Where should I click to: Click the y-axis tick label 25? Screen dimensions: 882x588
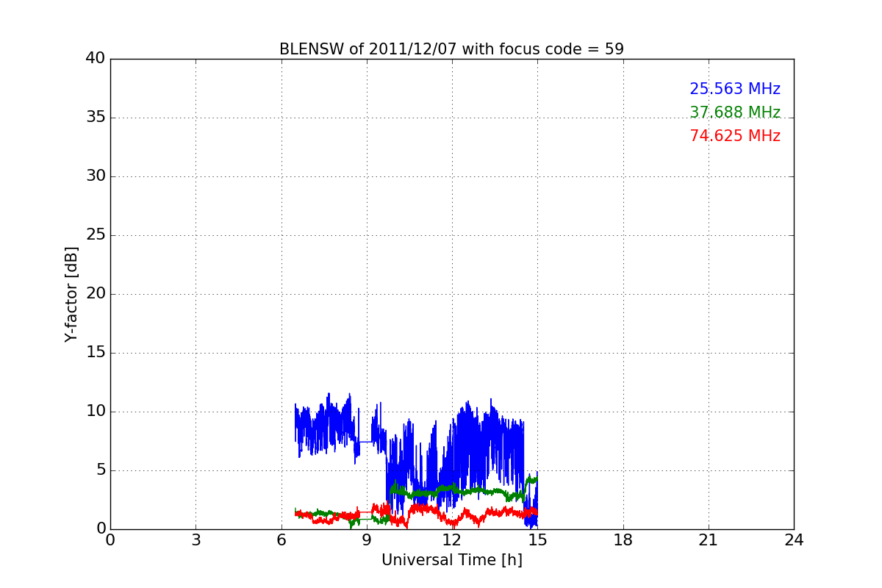click(96, 235)
